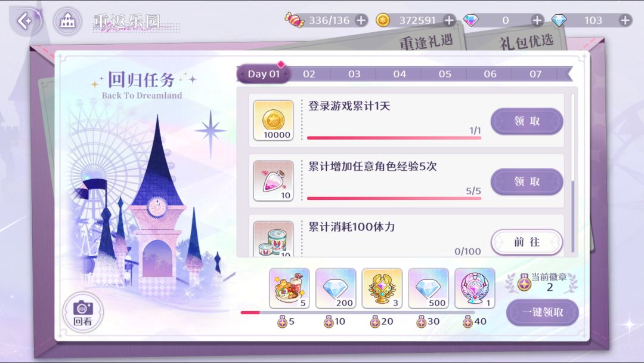Viewport: 644px width, 363px height.
Task: Select the 500 diamonds reward icon
Action: 428,288
